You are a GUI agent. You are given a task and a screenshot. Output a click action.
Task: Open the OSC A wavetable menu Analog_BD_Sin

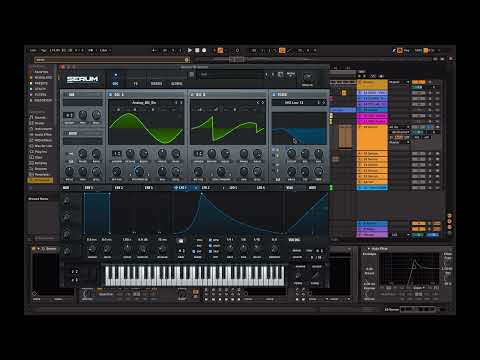[144, 102]
